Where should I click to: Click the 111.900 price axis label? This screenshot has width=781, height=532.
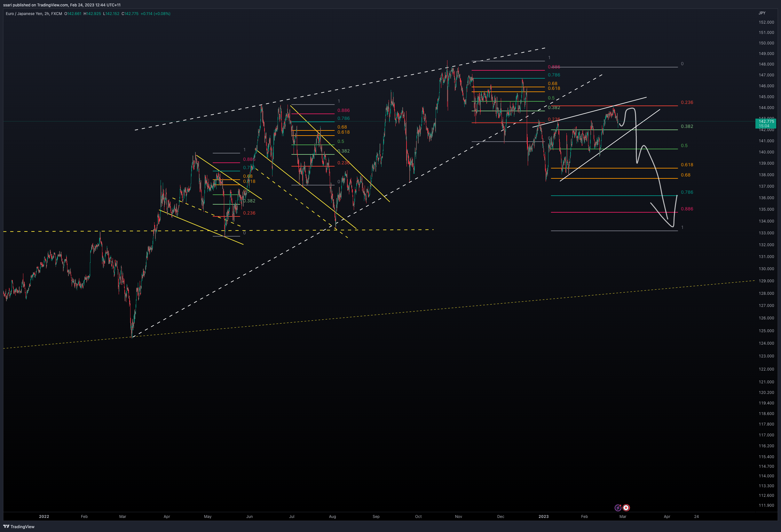[766, 505]
